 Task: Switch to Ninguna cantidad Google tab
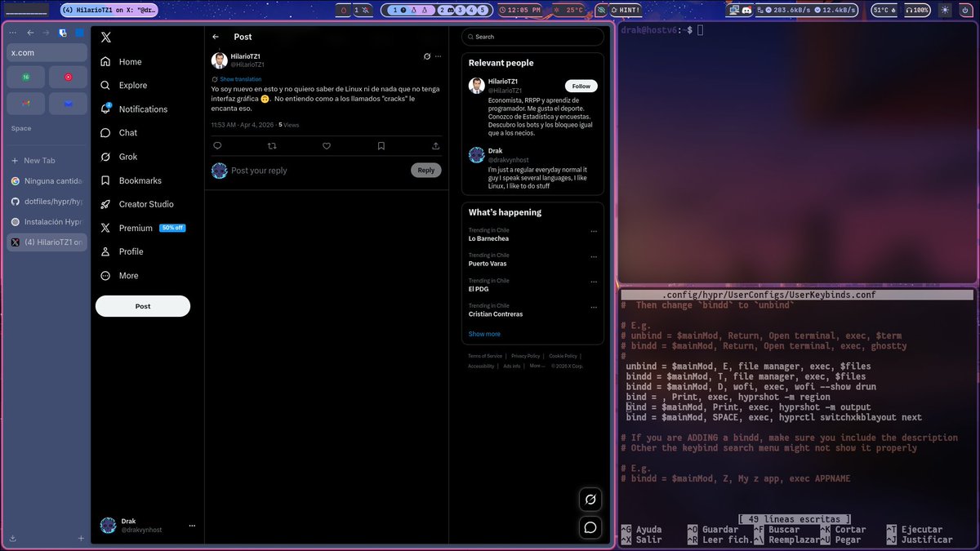pyautogui.click(x=47, y=181)
